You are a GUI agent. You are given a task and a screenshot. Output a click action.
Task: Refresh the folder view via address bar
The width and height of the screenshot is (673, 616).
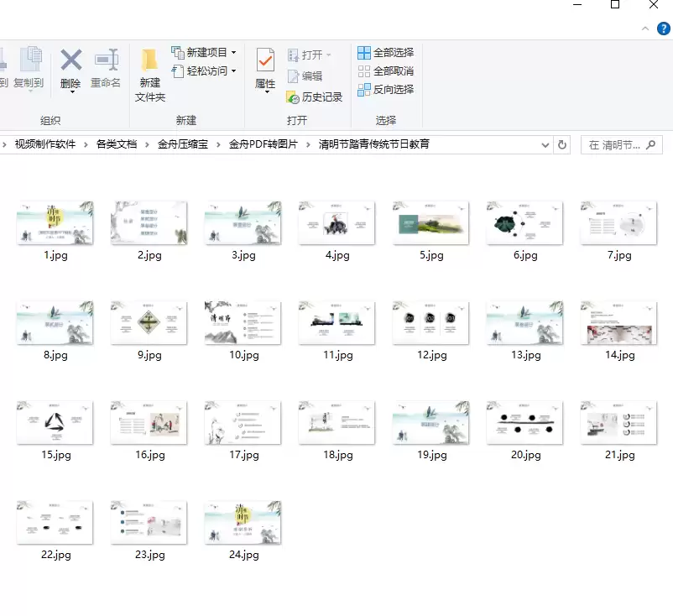click(562, 144)
